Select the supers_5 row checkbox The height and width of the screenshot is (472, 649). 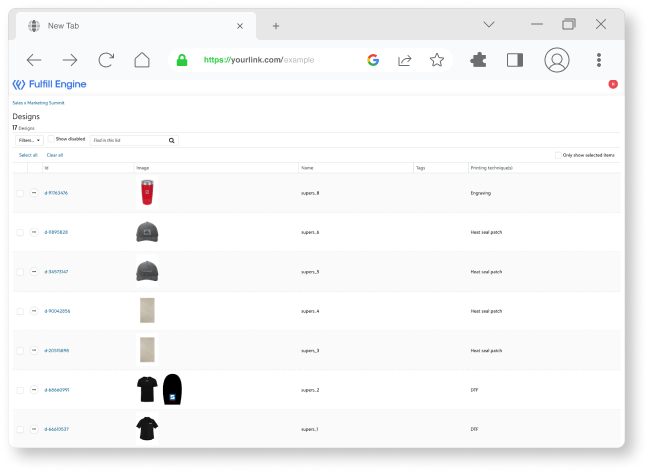(20, 272)
